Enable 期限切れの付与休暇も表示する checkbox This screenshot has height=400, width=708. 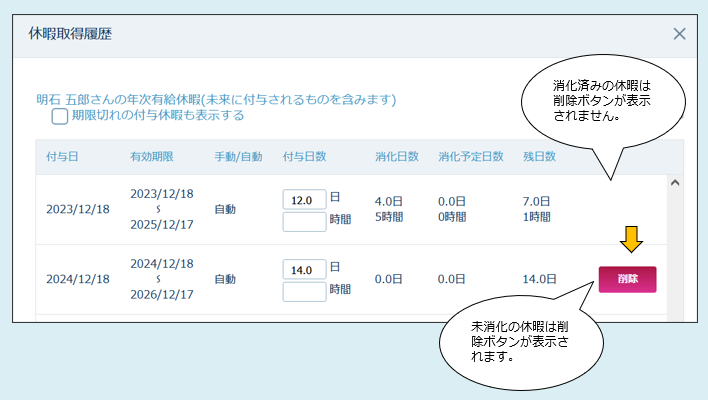pyautogui.click(x=60, y=116)
